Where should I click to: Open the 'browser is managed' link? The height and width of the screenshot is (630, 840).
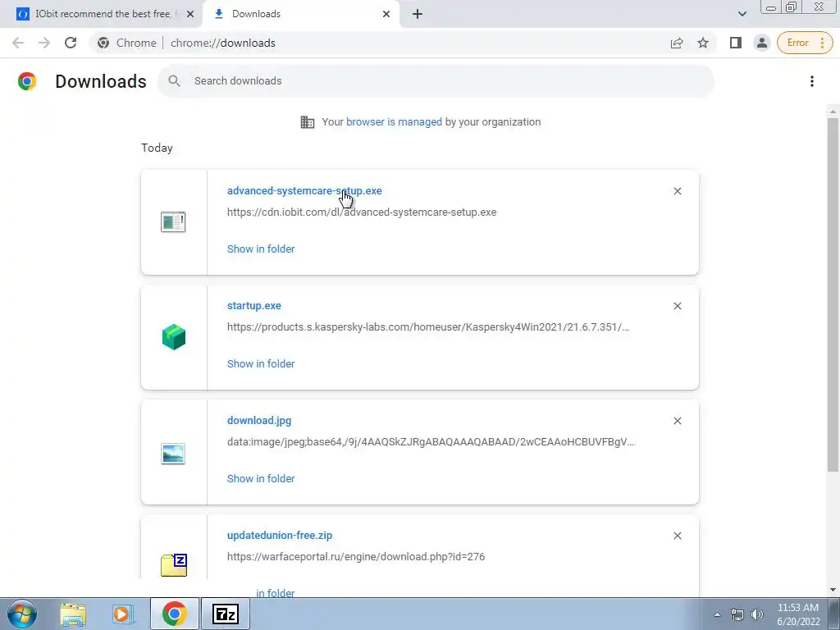(x=394, y=121)
